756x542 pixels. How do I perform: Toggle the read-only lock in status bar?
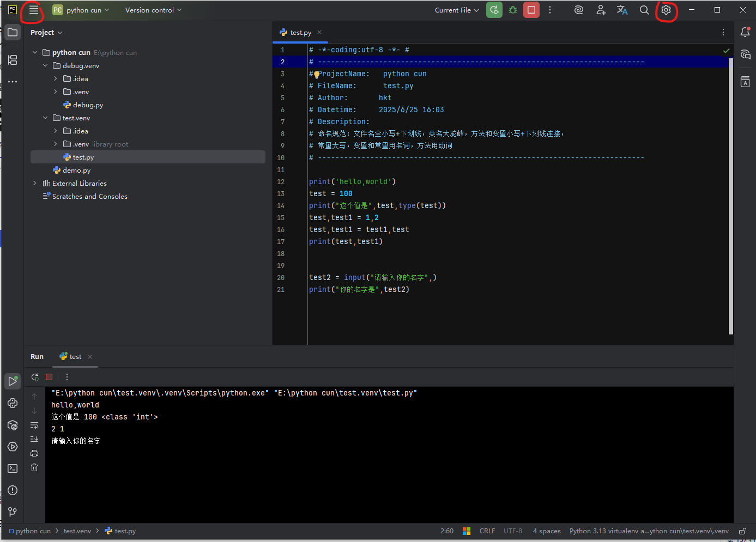coord(742,531)
